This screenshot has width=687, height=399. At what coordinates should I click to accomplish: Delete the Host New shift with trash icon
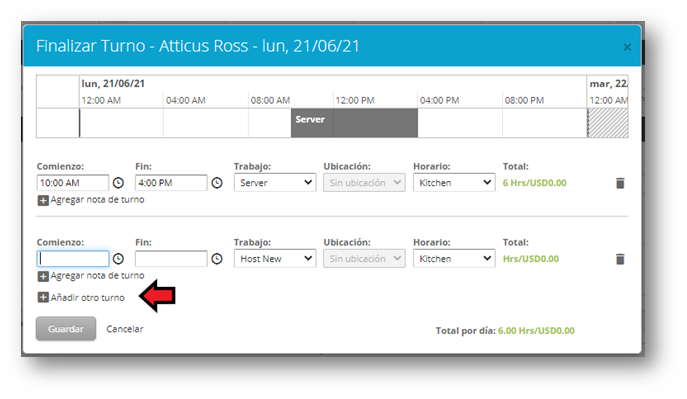[x=620, y=259]
